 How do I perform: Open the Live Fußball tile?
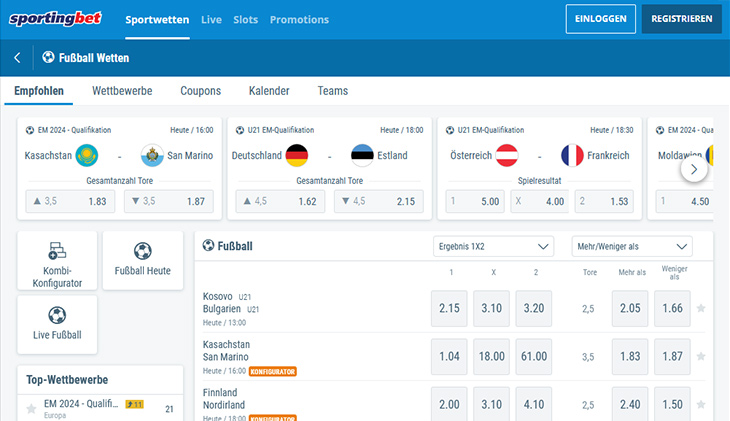57,325
